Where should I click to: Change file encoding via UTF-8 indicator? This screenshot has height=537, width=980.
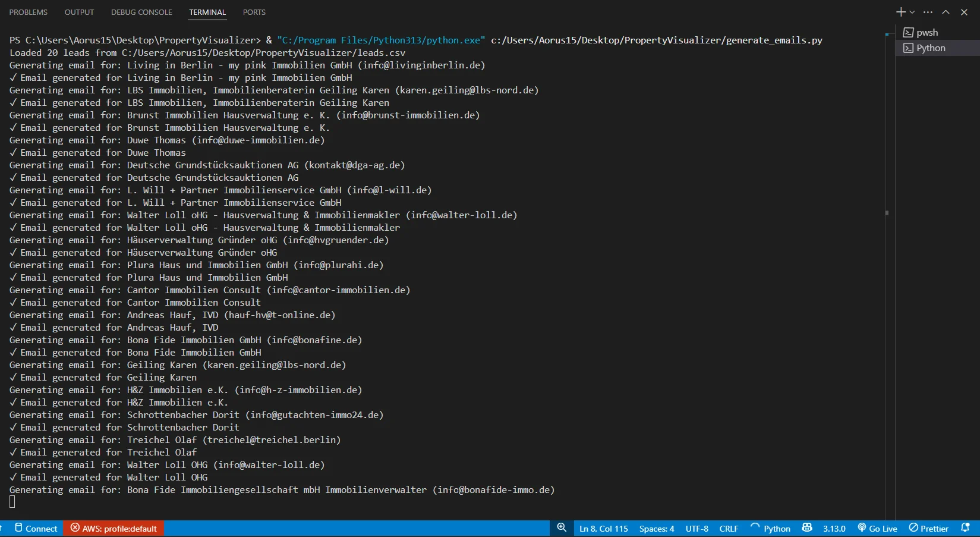[x=697, y=529]
